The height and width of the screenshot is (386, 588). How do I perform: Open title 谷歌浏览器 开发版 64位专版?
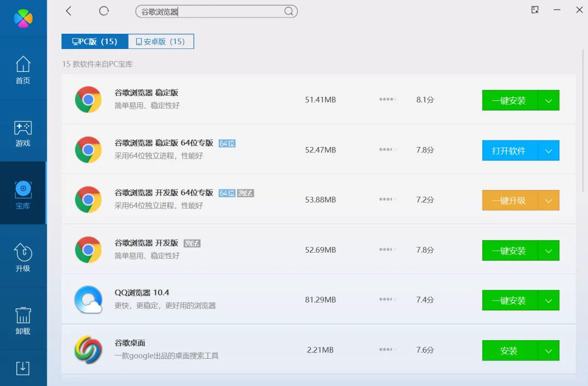pyautogui.click(x=164, y=193)
